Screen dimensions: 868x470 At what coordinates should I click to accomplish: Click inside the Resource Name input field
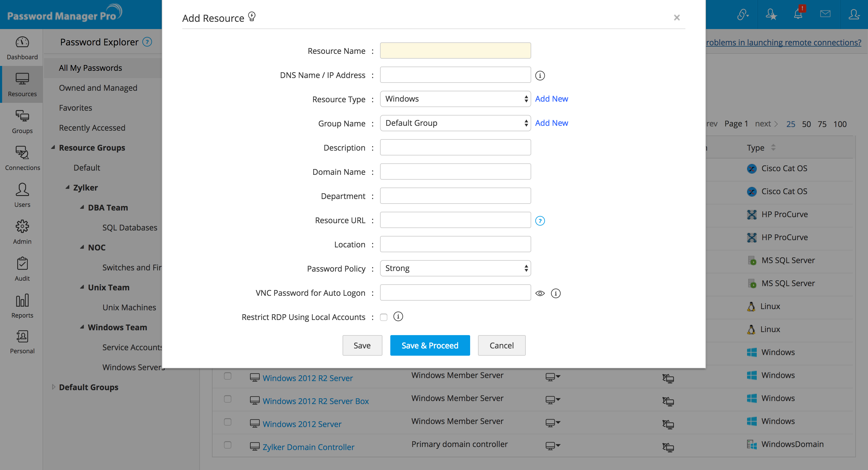click(x=455, y=50)
